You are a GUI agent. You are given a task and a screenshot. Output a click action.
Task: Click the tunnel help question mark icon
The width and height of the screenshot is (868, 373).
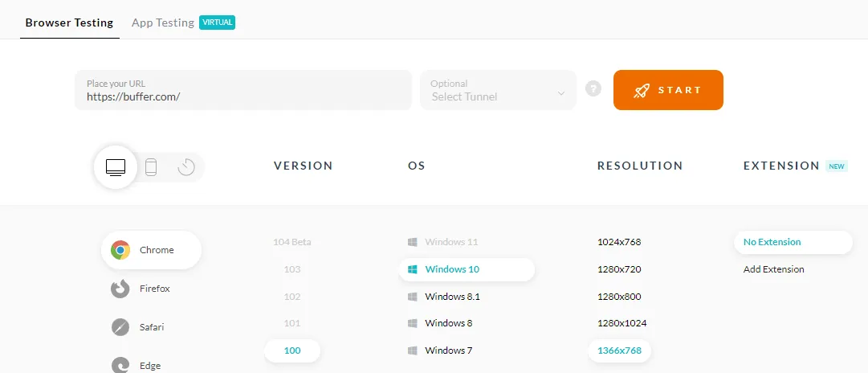593,88
